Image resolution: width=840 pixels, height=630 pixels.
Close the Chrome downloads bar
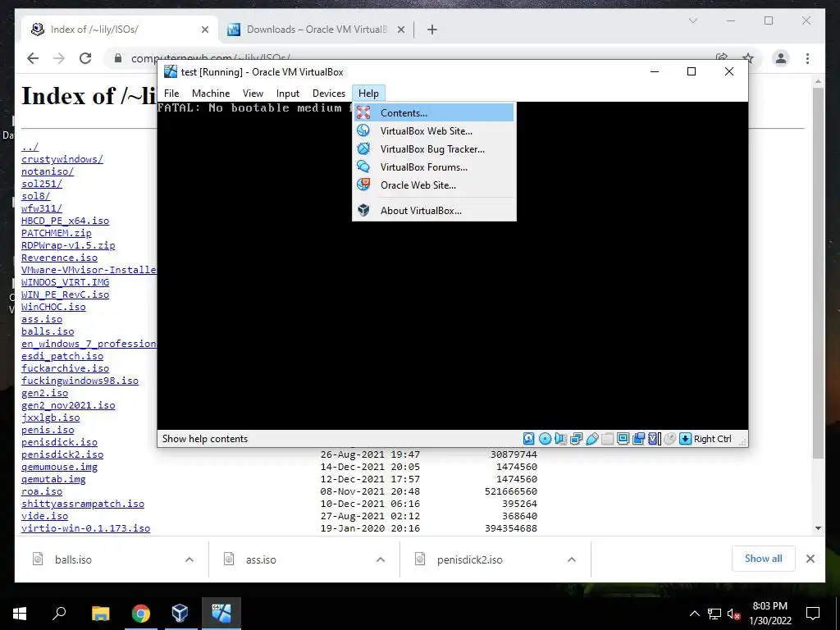tap(810, 559)
